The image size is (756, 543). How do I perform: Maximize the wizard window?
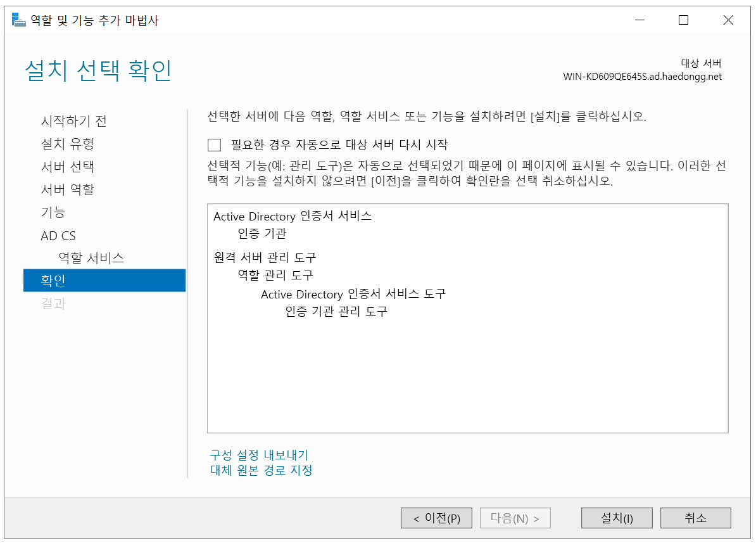(683, 20)
